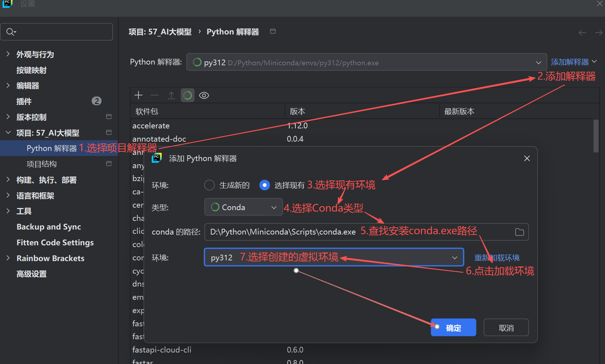605x364 pixels.
Task: Click project icon next to 版本控制
Action: tap(109, 117)
